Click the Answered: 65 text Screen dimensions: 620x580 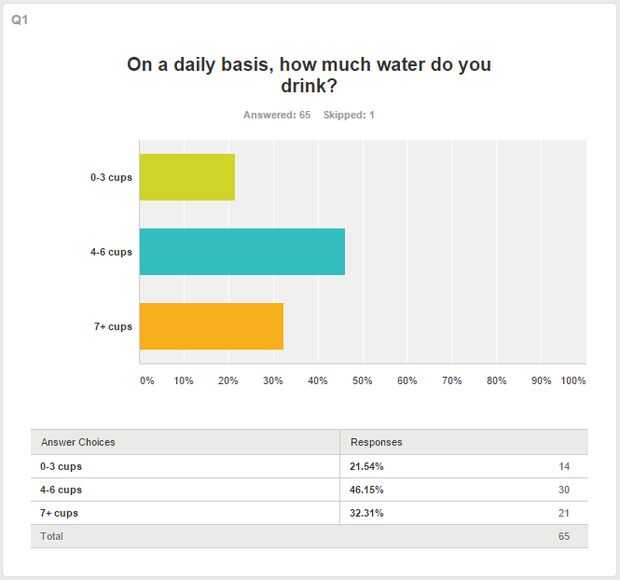click(276, 115)
